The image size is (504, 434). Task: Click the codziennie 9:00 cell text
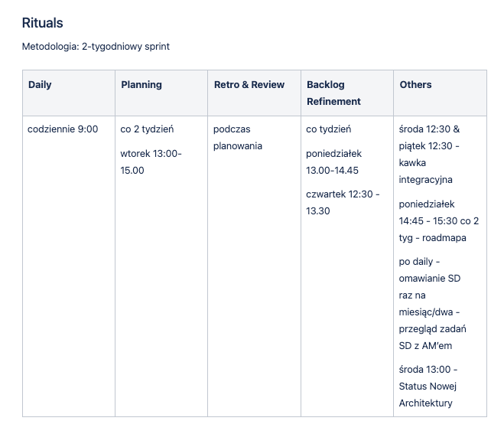[x=63, y=129]
